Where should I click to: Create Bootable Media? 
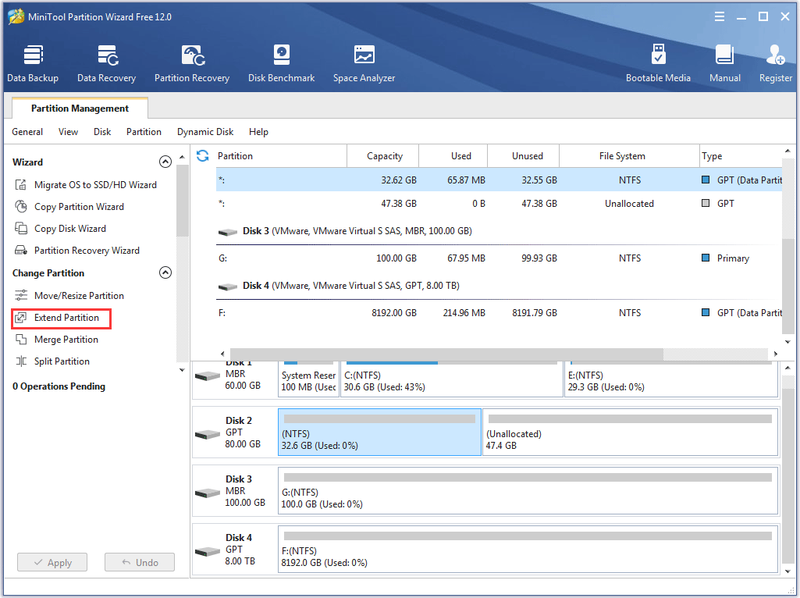tap(658, 63)
